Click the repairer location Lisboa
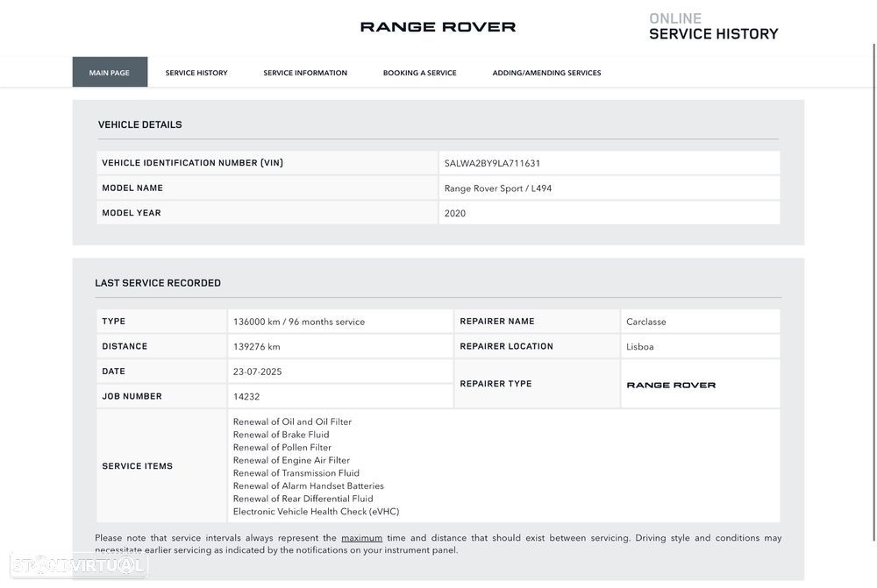The image size is (877, 588). (x=640, y=346)
